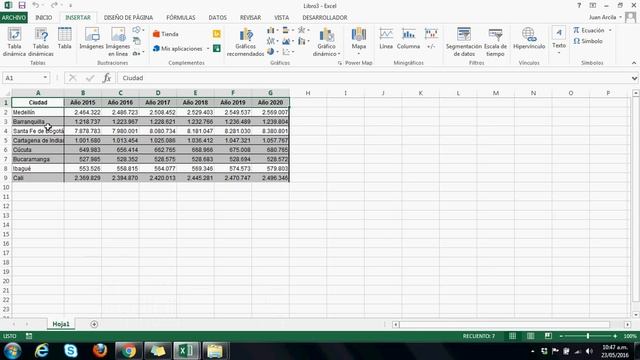Expand the formula bar

tap(634, 78)
